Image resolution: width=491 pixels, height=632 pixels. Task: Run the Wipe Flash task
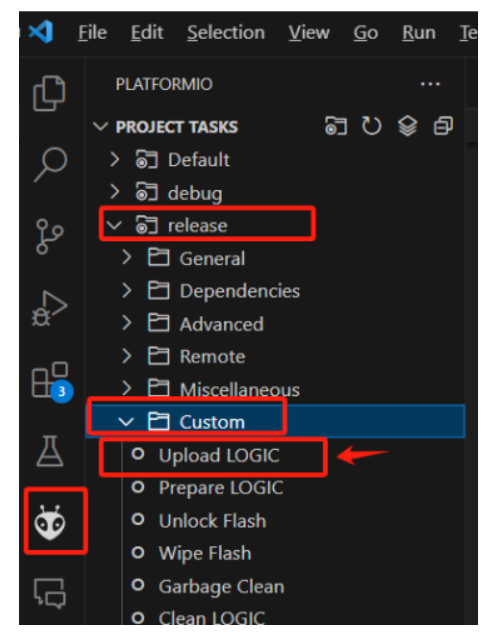[205, 553]
